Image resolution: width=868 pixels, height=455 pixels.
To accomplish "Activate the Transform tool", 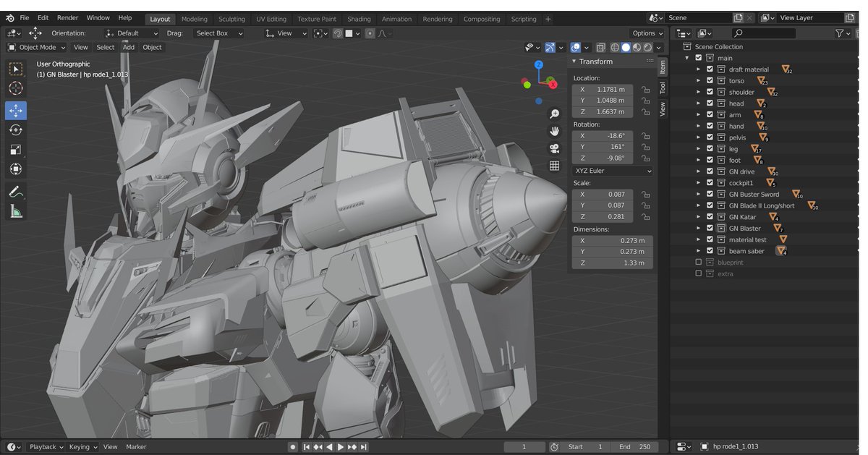I will click(x=16, y=169).
